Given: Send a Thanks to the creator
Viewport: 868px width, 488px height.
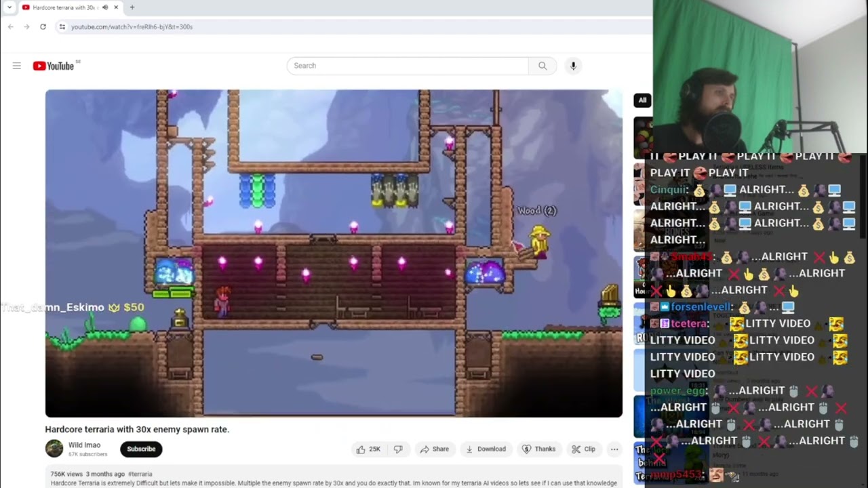Looking at the screenshot, I should point(538,449).
